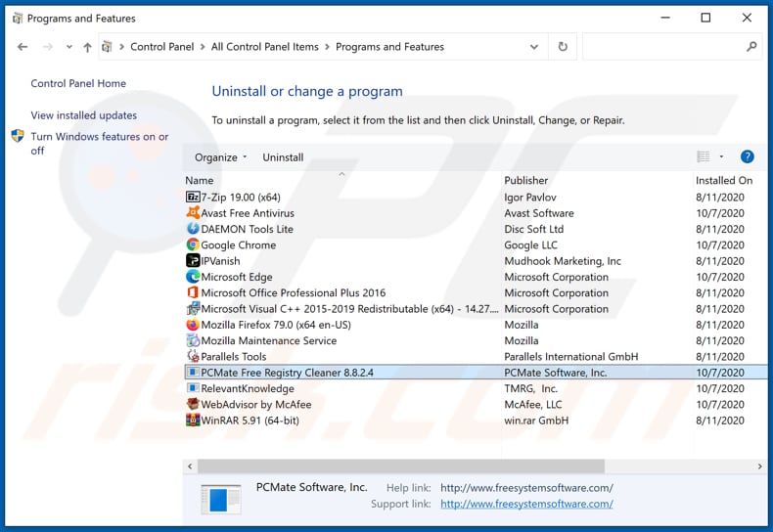Click the McAfee, LLC publisher cell
Image resolution: width=773 pixels, height=532 pixels.
pyautogui.click(x=533, y=405)
